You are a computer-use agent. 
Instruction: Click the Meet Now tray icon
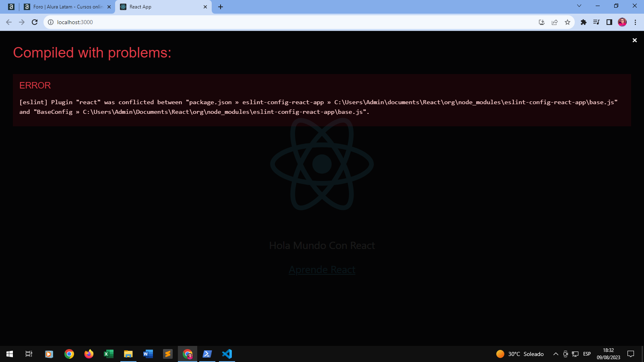(x=566, y=354)
